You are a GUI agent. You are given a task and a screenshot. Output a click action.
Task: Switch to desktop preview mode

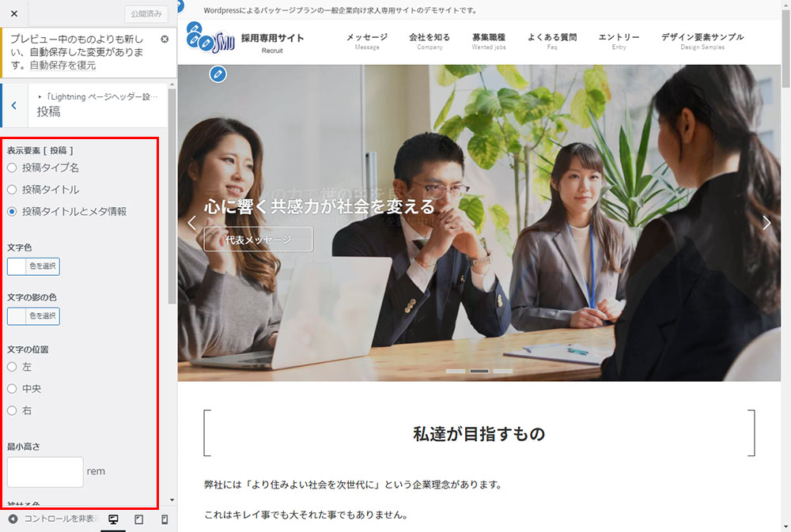click(x=113, y=519)
